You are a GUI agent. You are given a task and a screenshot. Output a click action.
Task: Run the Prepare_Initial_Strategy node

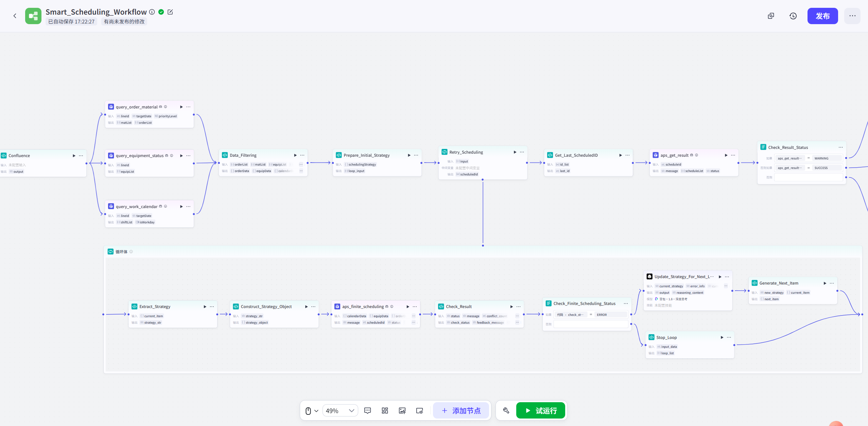coord(409,155)
